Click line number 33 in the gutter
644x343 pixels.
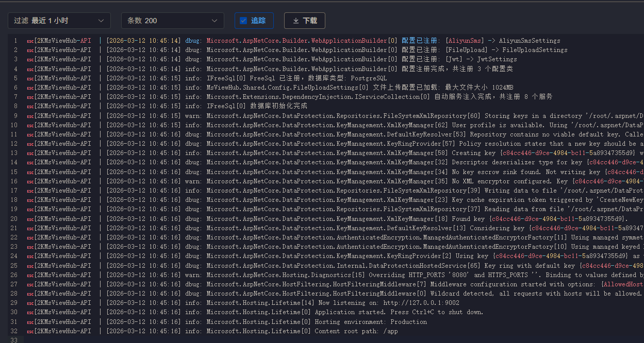(x=14, y=340)
